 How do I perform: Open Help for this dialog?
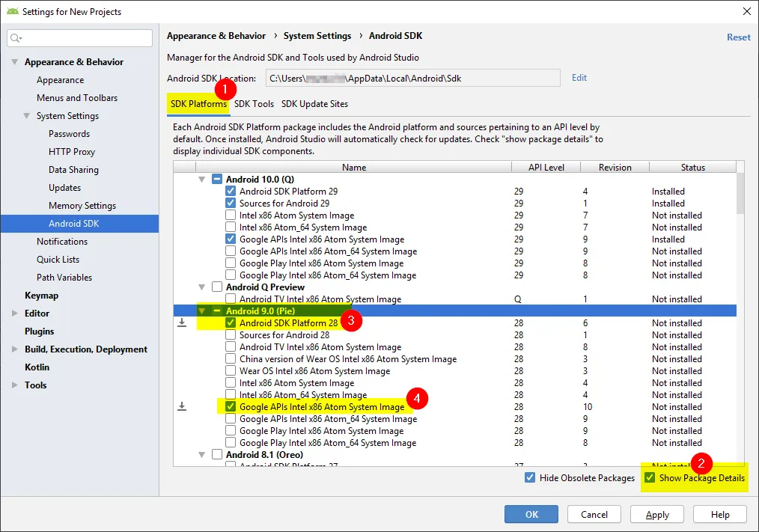click(720, 514)
